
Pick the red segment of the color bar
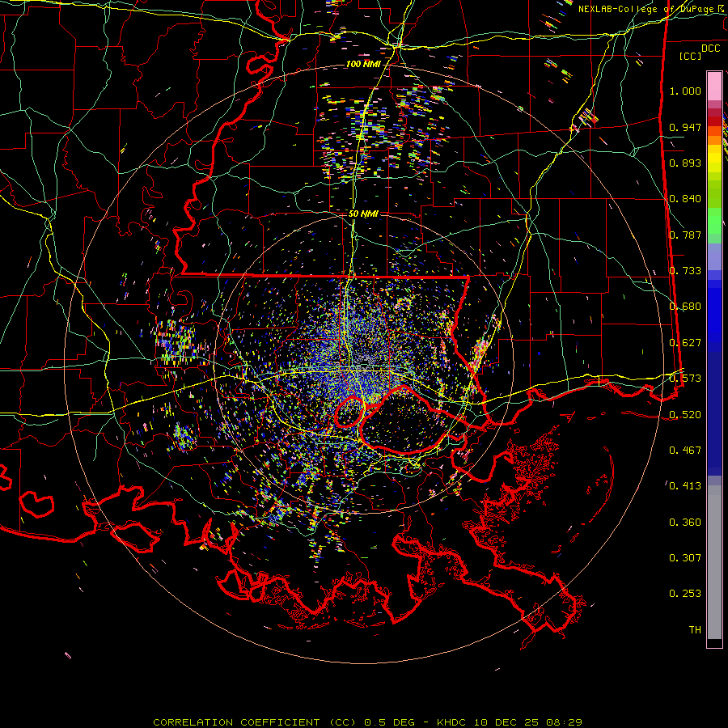(x=714, y=121)
